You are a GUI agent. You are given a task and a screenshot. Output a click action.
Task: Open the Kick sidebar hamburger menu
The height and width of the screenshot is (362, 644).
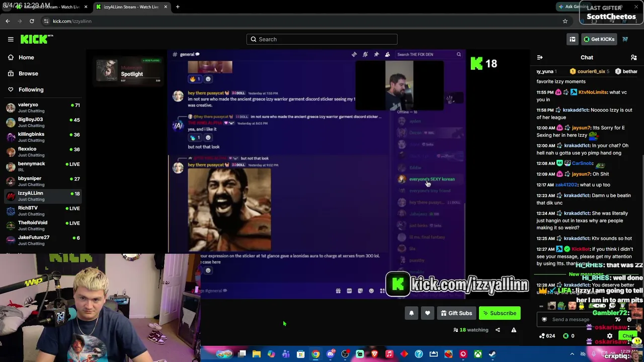tap(11, 39)
